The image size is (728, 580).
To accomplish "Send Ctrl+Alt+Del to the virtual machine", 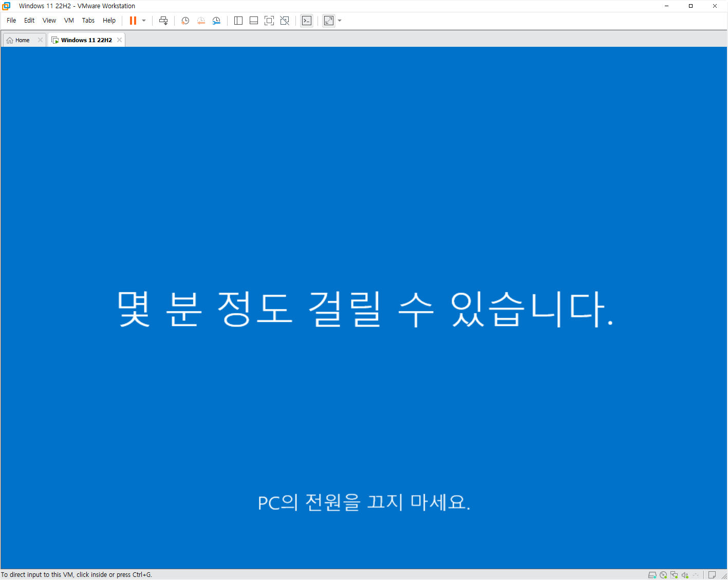I will [x=163, y=21].
